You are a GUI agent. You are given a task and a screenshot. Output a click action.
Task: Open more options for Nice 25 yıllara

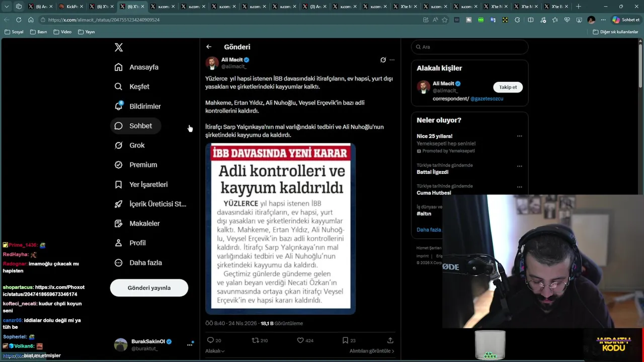(519, 136)
